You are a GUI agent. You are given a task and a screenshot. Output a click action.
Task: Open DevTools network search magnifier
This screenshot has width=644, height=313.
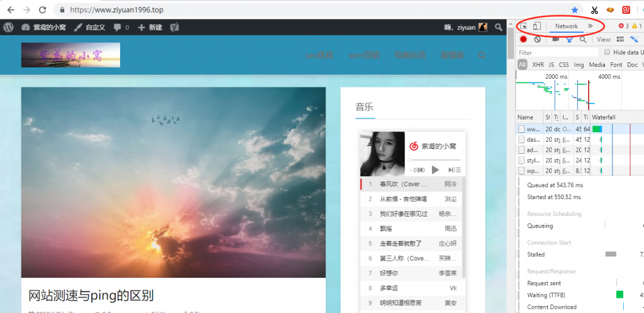click(583, 40)
